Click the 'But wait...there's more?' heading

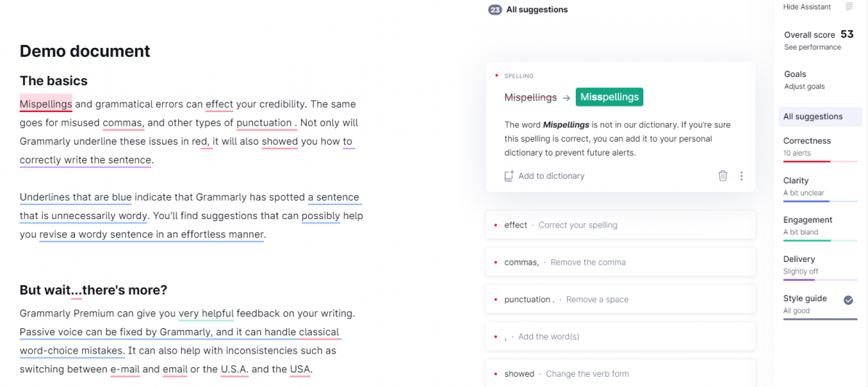click(x=93, y=290)
